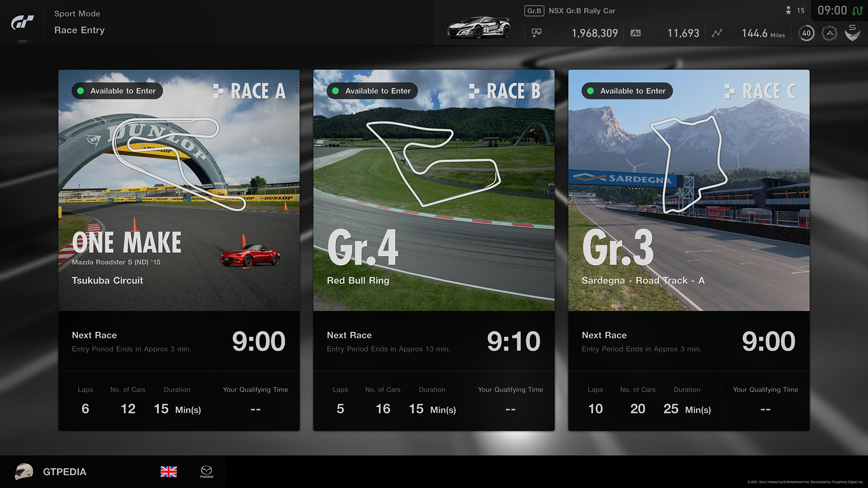This screenshot has height=488, width=868.
Task: Open the Race C Gr.3 card
Action: 689,250
